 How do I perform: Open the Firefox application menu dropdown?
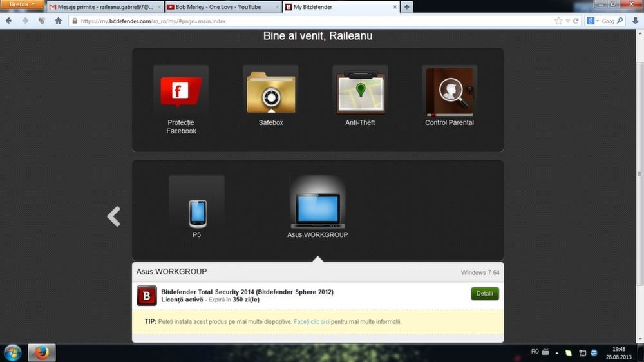(x=22, y=5)
